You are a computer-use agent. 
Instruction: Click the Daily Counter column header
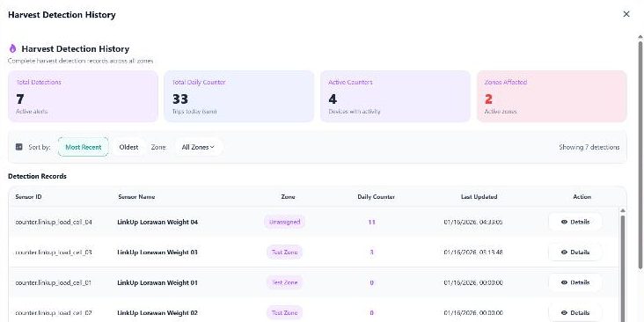click(x=376, y=197)
